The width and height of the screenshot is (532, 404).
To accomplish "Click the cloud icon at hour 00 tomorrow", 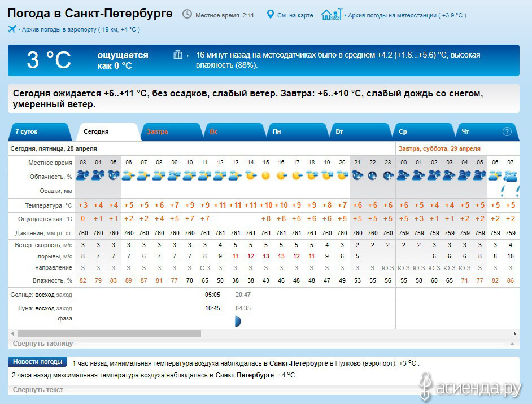I will [x=403, y=175].
